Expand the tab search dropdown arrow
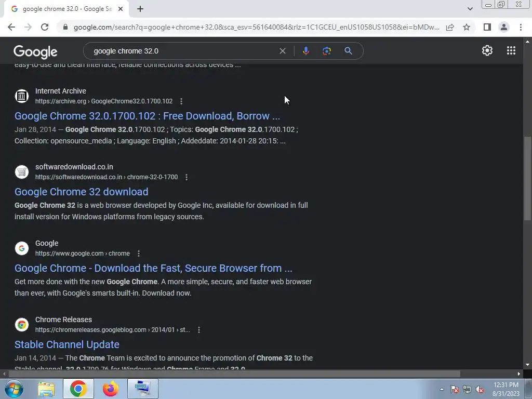The height and width of the screenshot is (399, 532). click(x=470, y=9)
